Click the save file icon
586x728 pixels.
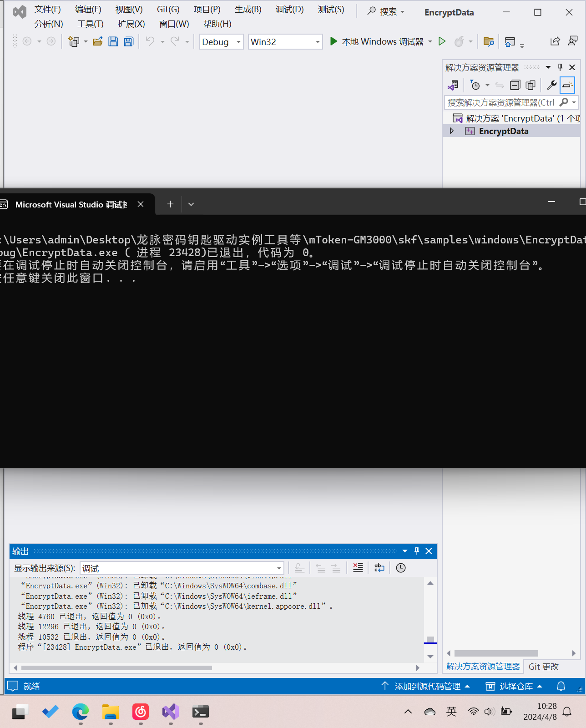113,41
